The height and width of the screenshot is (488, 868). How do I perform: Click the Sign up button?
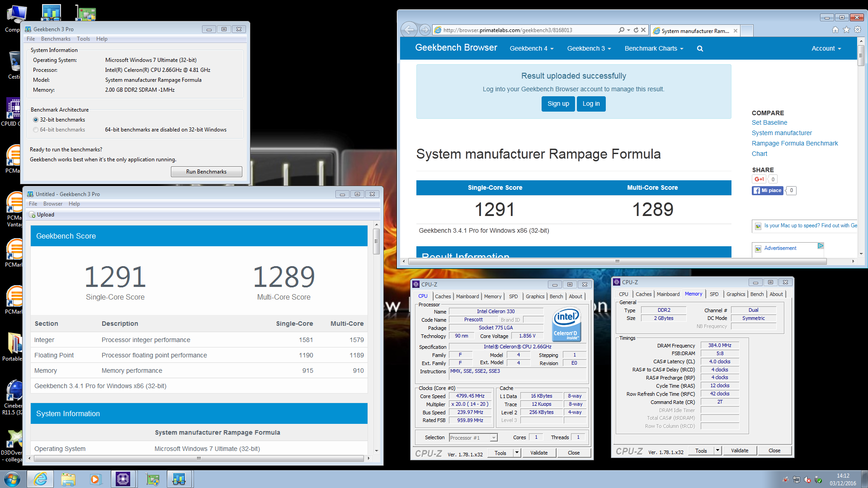(558, 104)
